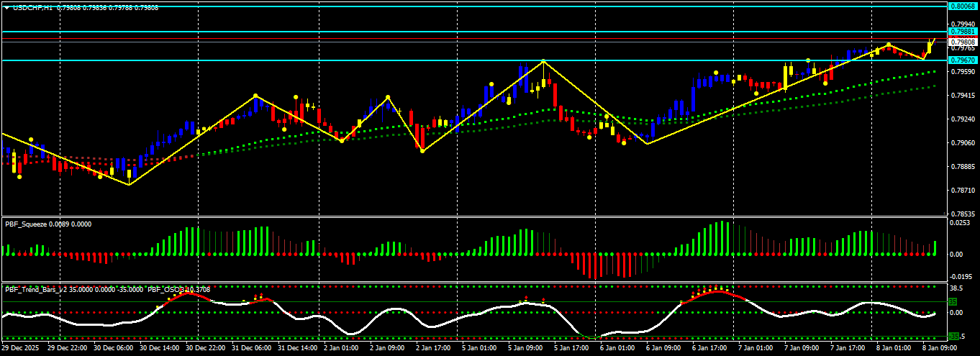The image size is (980, 356).
Task: Click the 31 Dec 06:00 time label
Action: (251, 348)
